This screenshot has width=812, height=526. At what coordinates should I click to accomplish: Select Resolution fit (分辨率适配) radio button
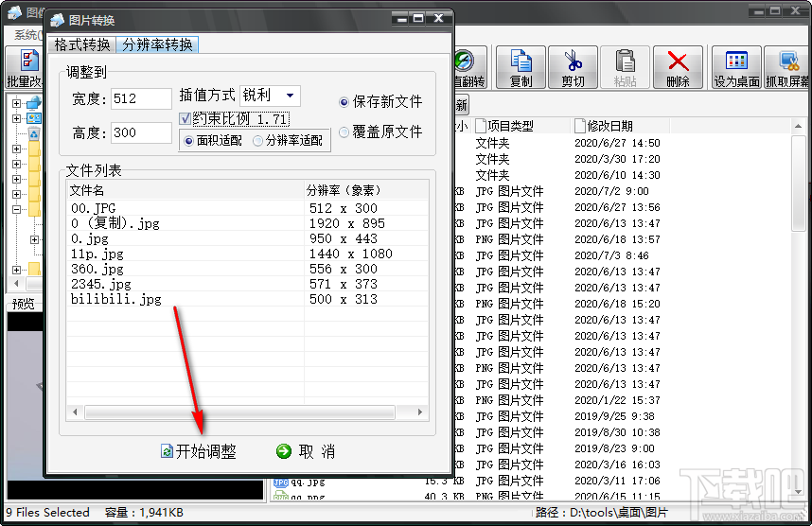click(258, 141)
